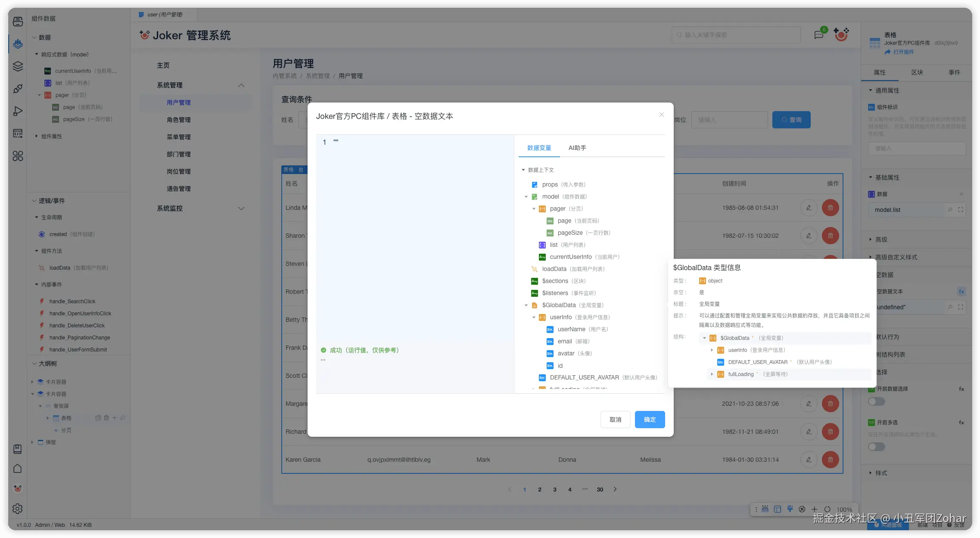Collapse the $GlobalData tree node

[x=526, y=305]
